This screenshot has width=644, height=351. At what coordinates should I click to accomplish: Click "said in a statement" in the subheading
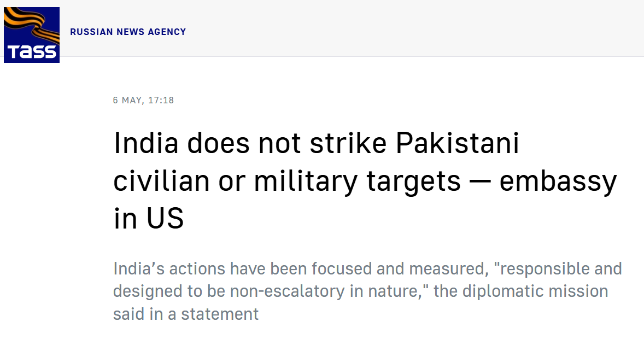tap(186, 314)
